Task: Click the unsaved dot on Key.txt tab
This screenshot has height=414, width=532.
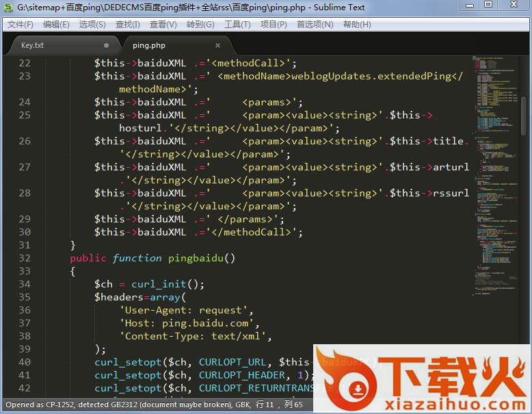Action: (106, 45)
